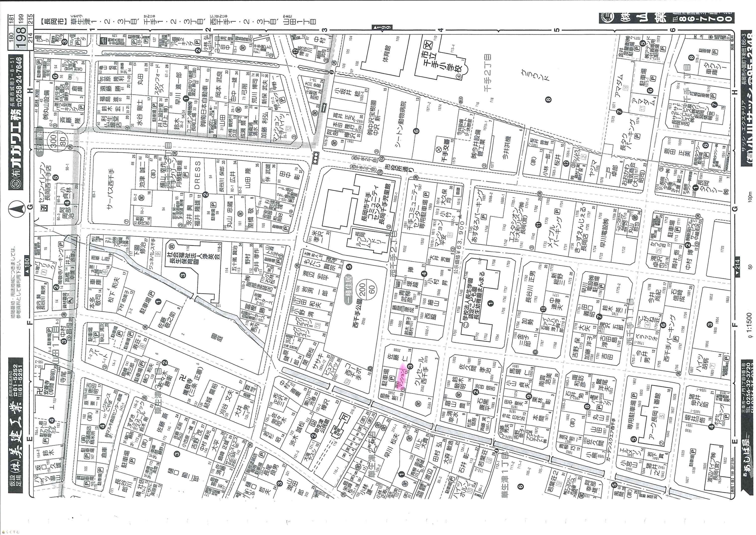This screenshot has height=535, width=756.
Task: Click the ⊗ police box symbol 千手交番
Action: (x=439, y=149)
